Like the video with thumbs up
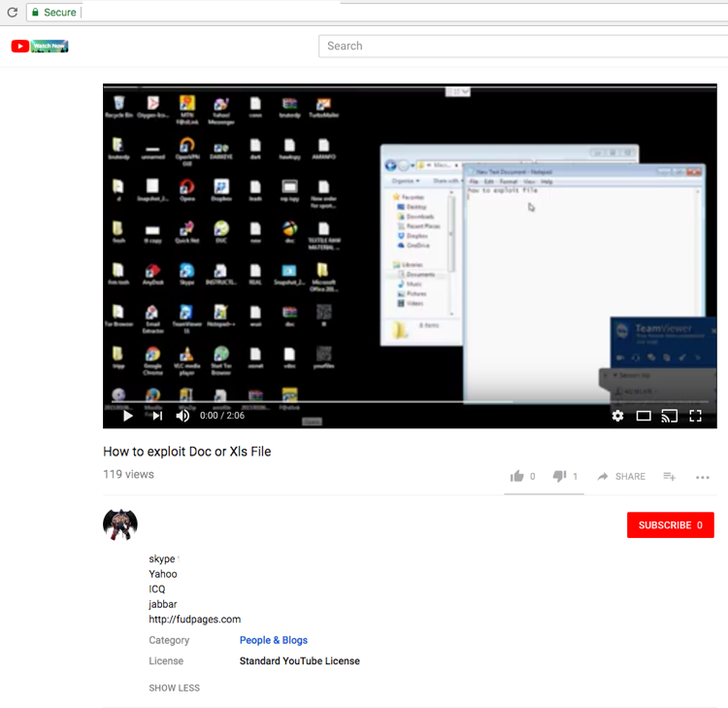Image resolution: width=728 pixels, height=708 pixels. 517,476
